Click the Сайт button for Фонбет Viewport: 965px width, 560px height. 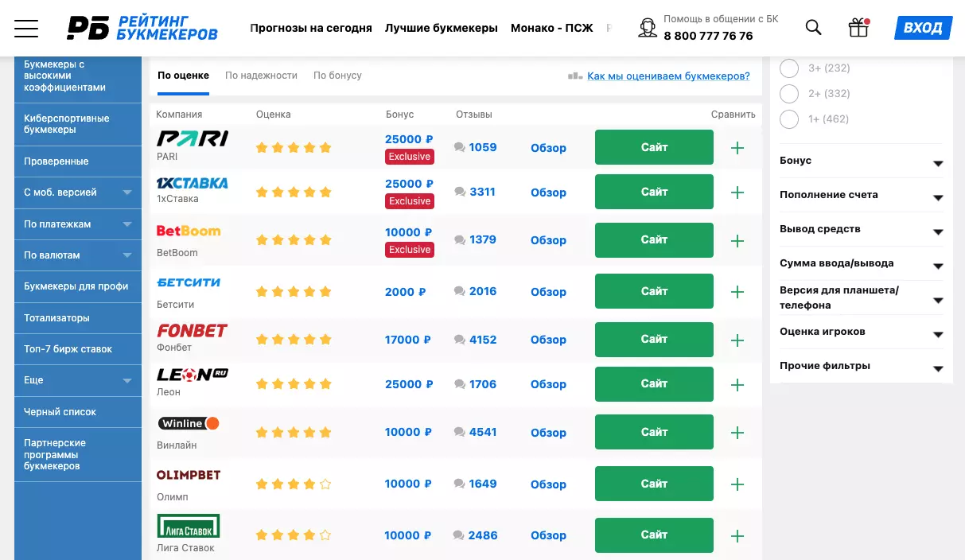pyautogui.click(x=653, y=340)
